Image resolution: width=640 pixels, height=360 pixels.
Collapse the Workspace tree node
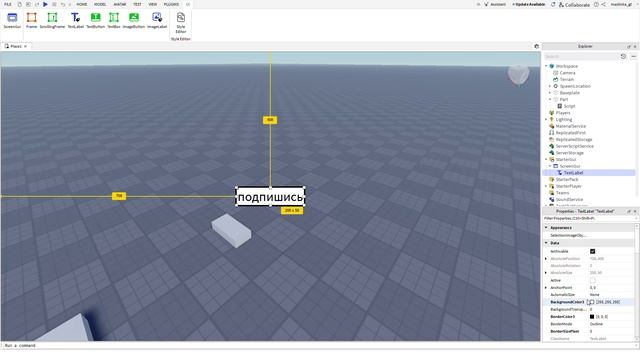click(546, 66)
